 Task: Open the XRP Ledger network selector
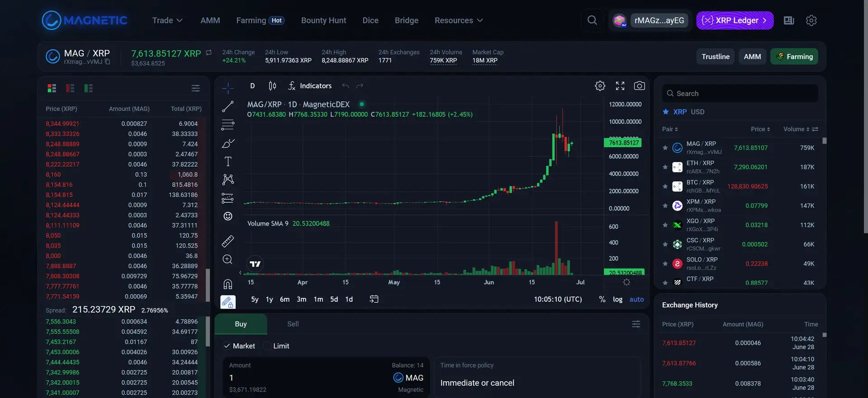coord(735,20)
